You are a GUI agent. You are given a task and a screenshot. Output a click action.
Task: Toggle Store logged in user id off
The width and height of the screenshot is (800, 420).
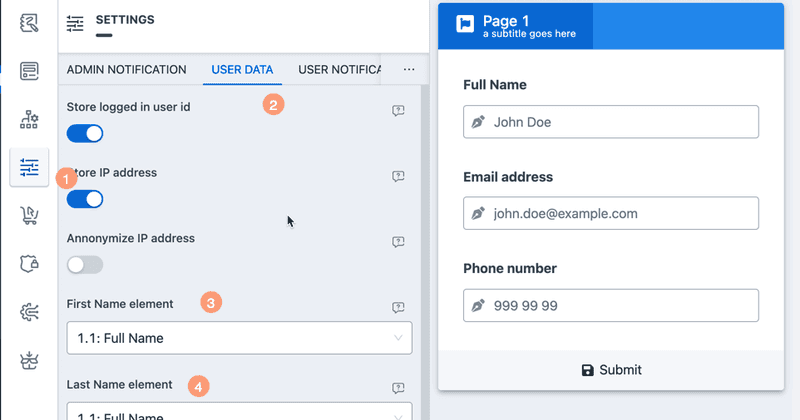85,134
